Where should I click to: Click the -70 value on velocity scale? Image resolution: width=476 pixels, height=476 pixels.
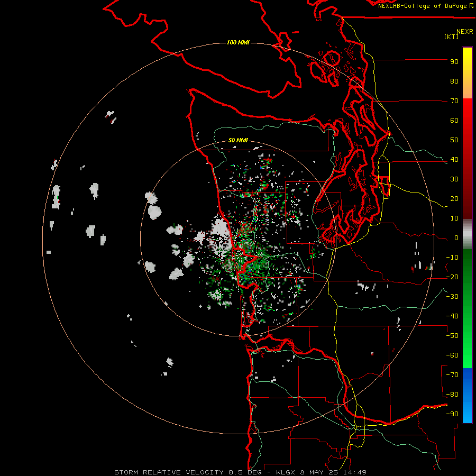tap(452, 375)
